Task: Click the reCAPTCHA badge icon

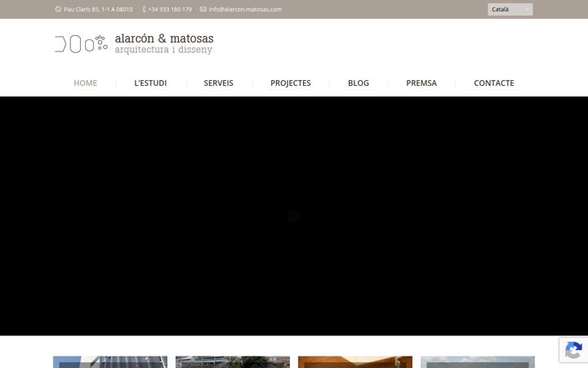Action: tap(573, 350)
